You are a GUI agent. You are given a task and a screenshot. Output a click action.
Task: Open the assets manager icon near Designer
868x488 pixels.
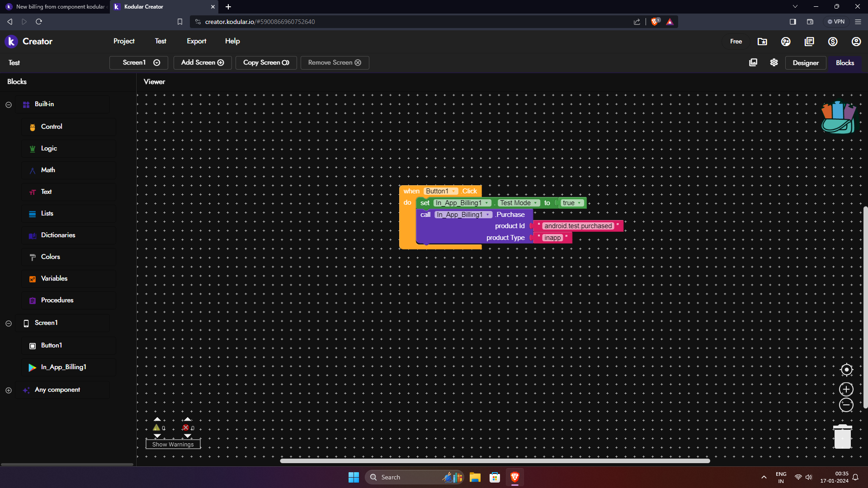click(753, 62)
